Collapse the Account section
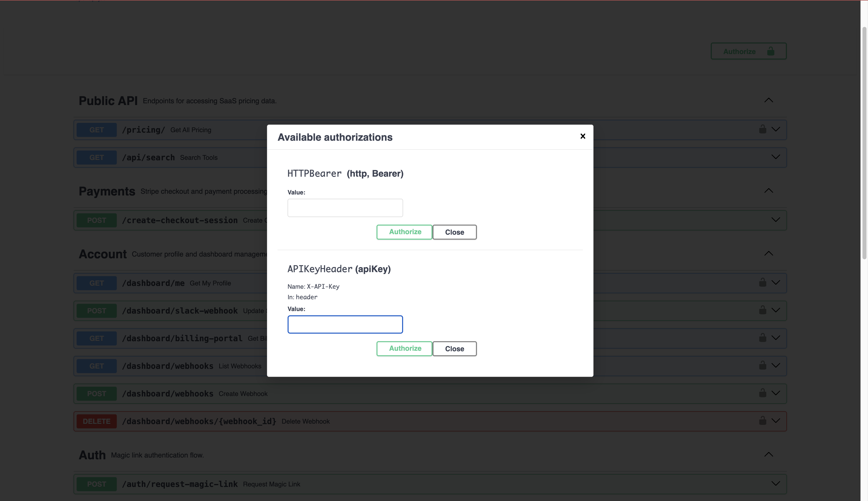Viewport: 868px width, 501px height. pos(769,254)
